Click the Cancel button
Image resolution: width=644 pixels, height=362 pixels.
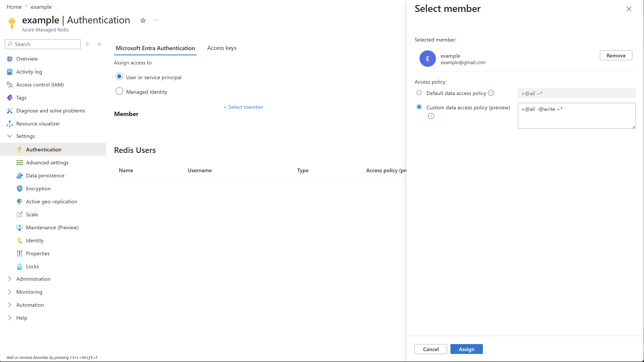point(431,349)
